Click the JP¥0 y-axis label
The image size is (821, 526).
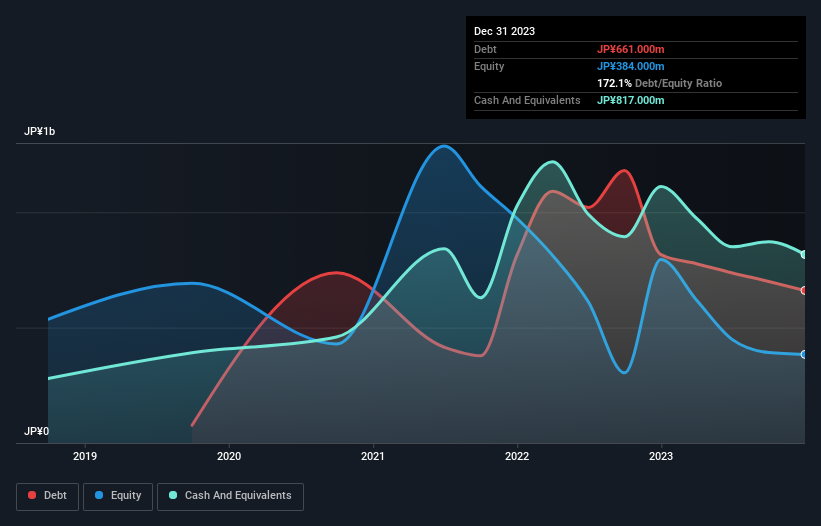36,431
